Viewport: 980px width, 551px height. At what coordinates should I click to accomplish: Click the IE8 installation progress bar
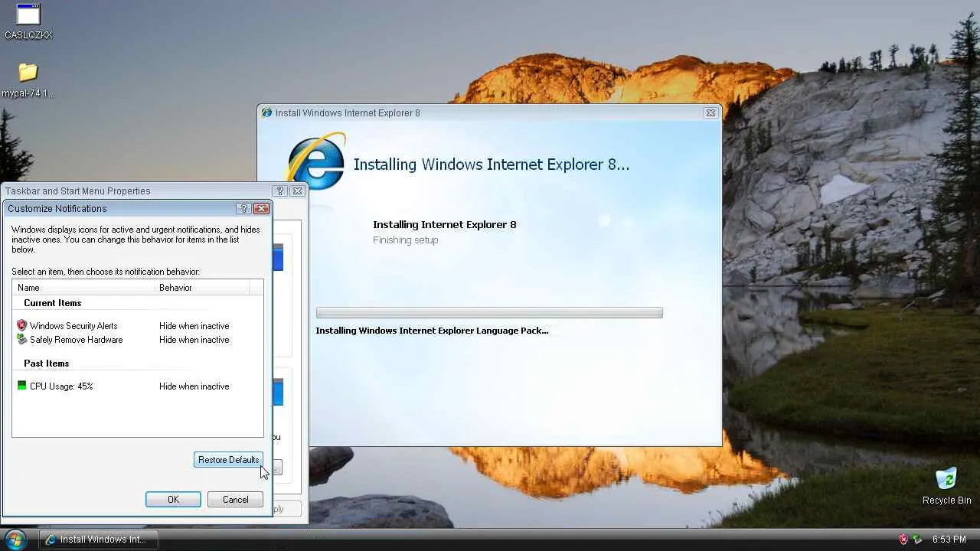pos(489,313)
